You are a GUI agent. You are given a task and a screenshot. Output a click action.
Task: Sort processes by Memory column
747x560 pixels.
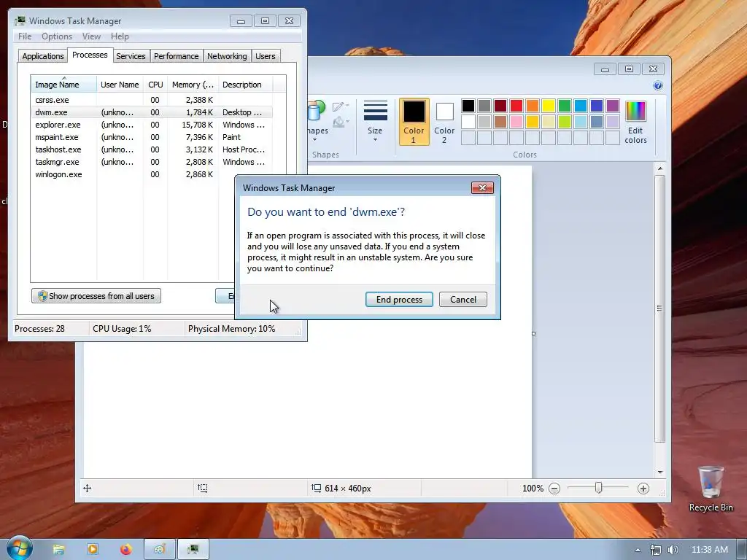pyautogui.click(x=193, y=85)
